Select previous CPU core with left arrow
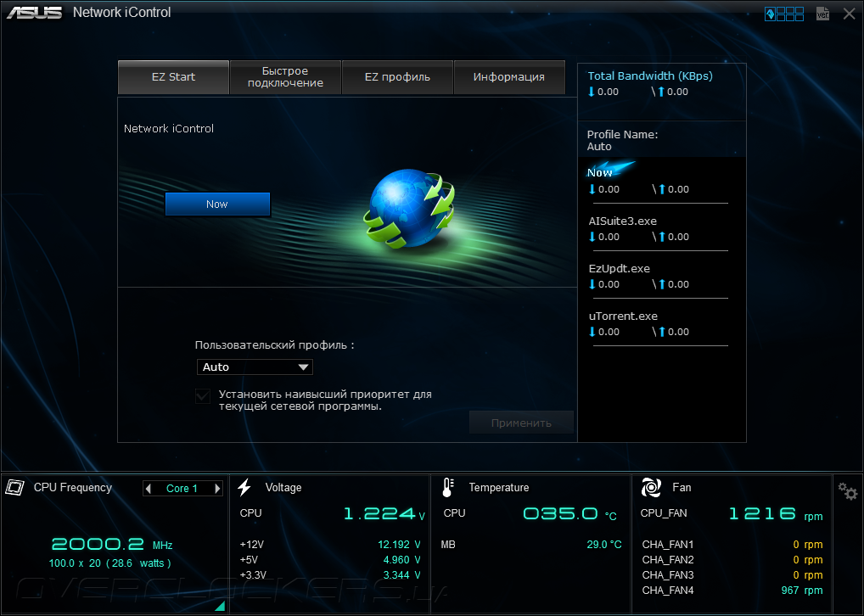The width and height of the screenshot is (864, 616). tap(148, 488)
